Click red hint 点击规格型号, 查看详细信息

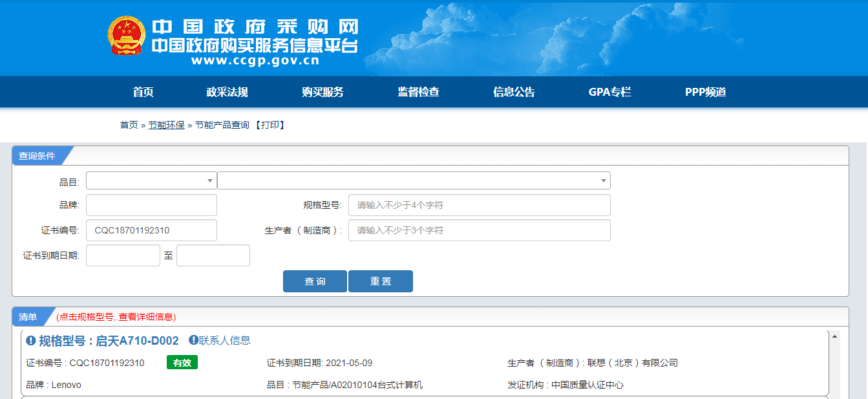(116, 317)
